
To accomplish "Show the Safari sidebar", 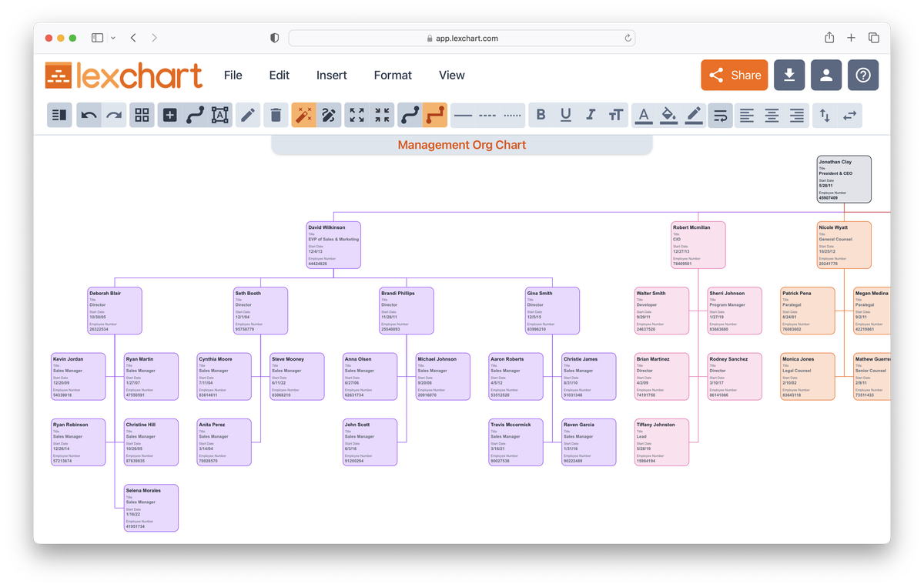I will pos(97,38).
